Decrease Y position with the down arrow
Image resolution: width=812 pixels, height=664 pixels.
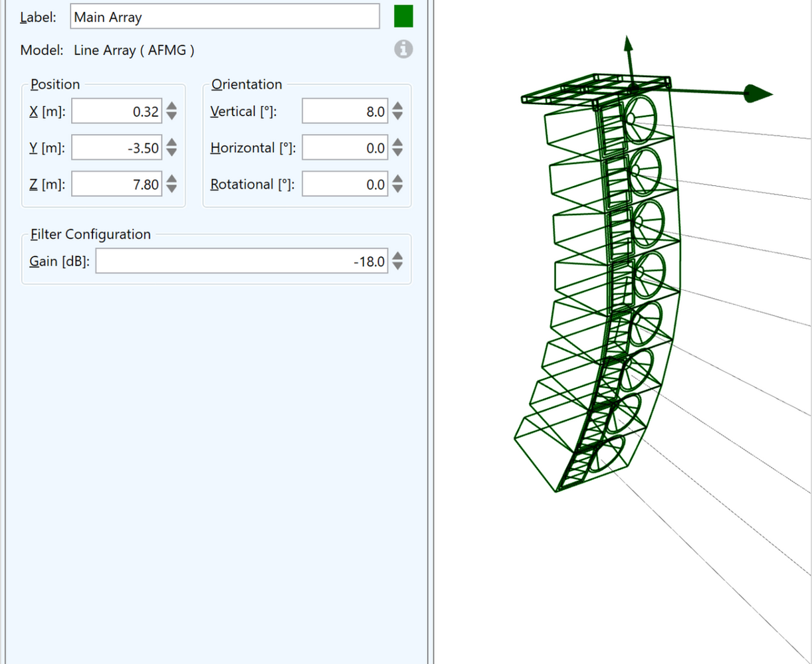tap(171, 153)
